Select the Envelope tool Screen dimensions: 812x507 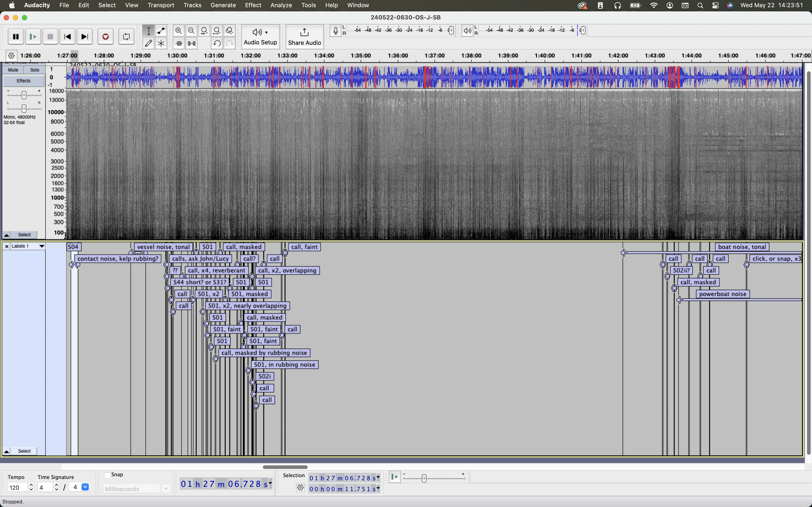point(161,31)
